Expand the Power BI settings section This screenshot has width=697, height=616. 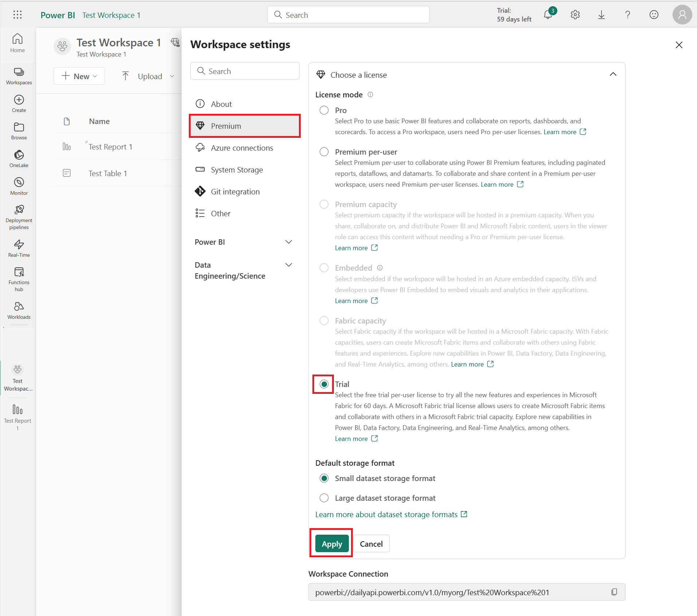pyautogui.click(x=289, y=242)
